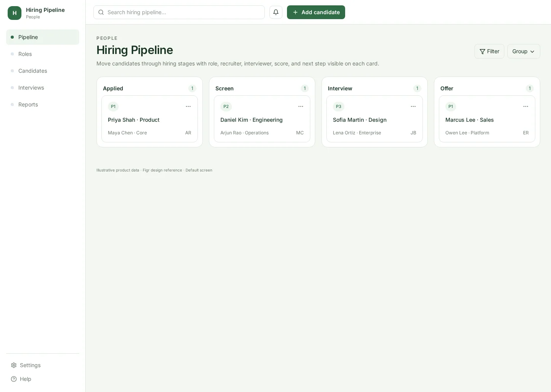Click the Interview column count badge
The width and height of the screenshot is (551, 392).
(x=417, y=88)
